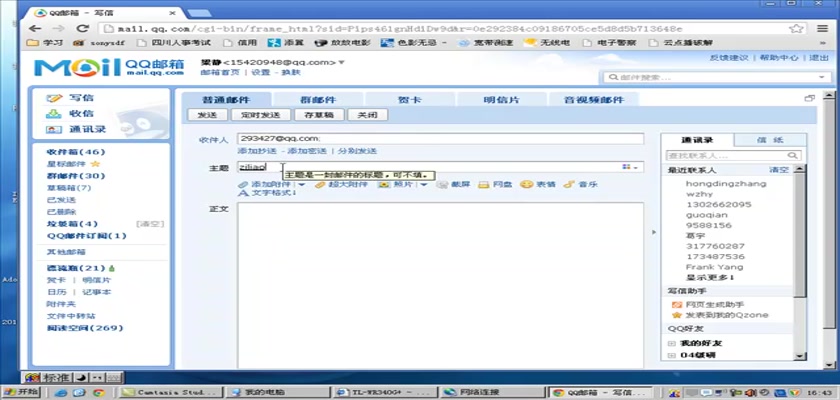
Task: Click the 定时发送 scheduled send button
Action: coord(261,115)
